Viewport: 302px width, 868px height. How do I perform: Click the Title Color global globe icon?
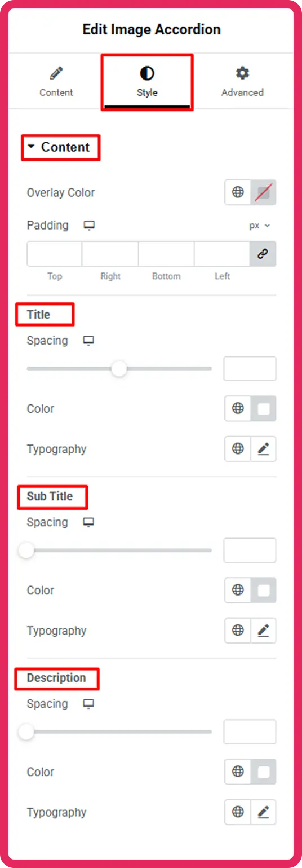238,408
